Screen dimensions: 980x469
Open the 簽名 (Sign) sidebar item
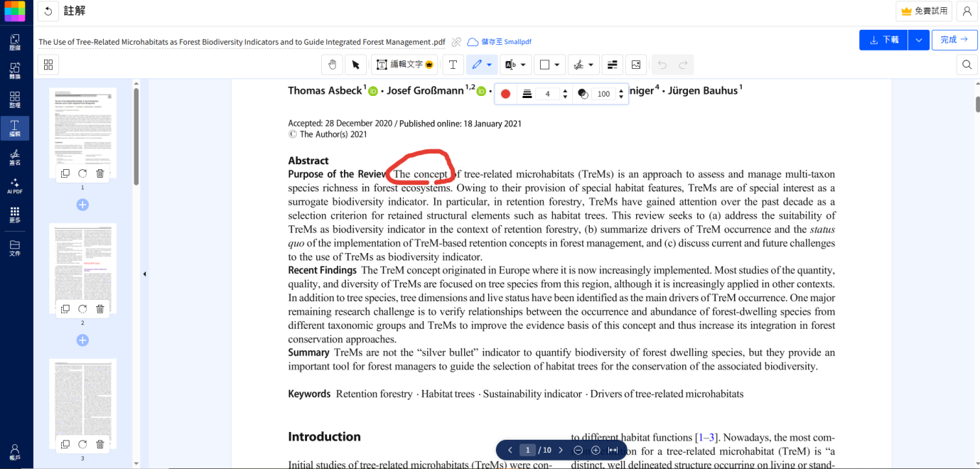[x=15, y=157]
